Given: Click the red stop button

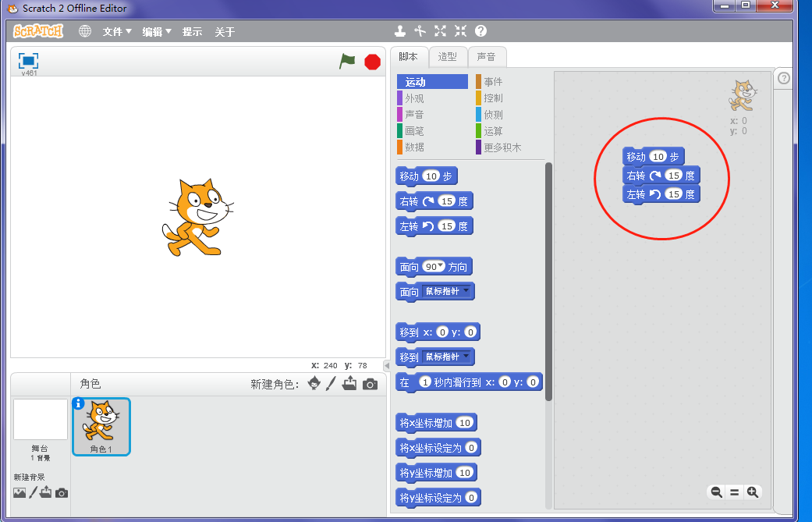Looking at the screenshot, I should 372,62.
